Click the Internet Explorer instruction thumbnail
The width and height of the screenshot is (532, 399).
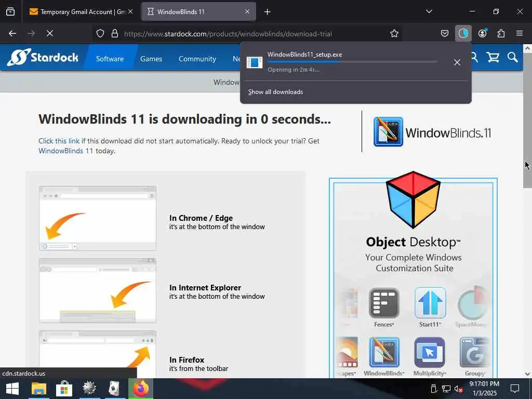click(x=98, y=290)
